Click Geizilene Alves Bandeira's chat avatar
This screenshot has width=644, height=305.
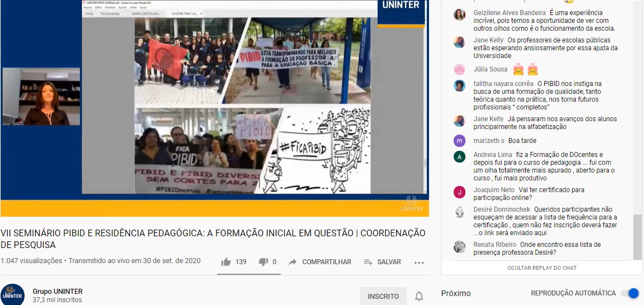coord(459,15)
